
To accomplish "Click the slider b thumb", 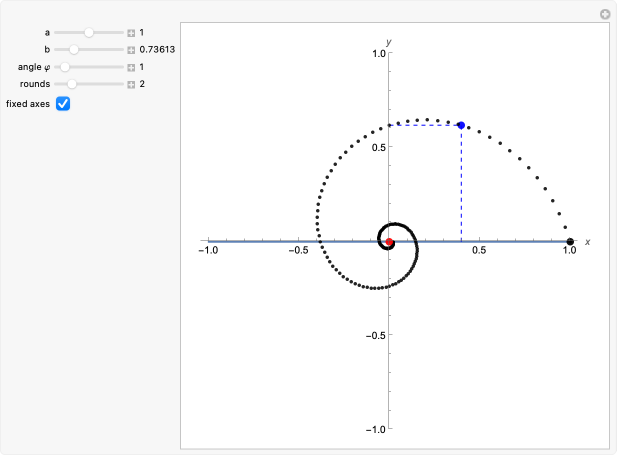I will (73, 49).
